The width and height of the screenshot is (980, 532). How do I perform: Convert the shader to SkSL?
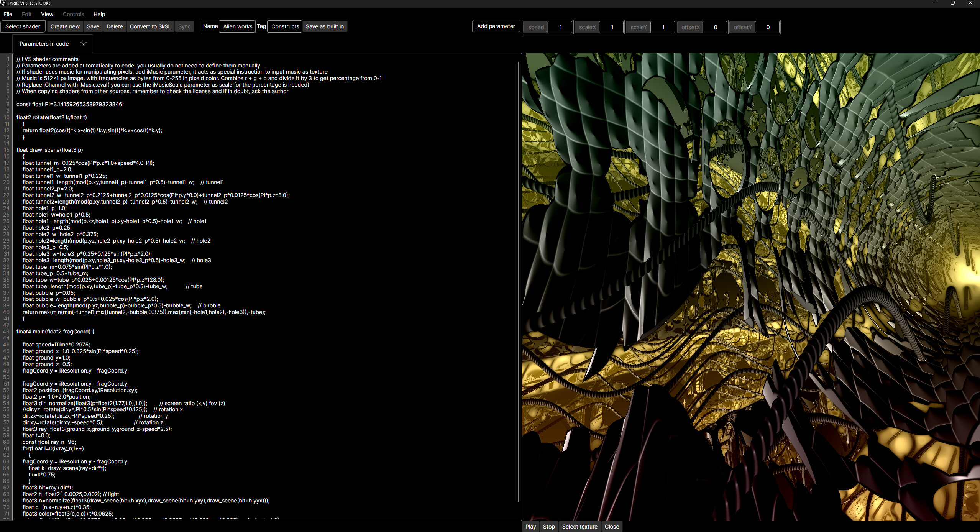(x=150, y=26)
